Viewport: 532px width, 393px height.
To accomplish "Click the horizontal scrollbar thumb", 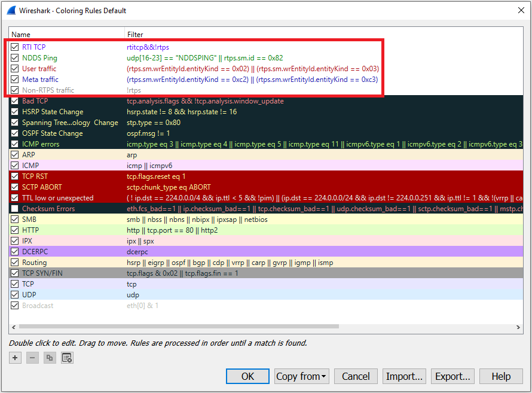I will point(179,327).
